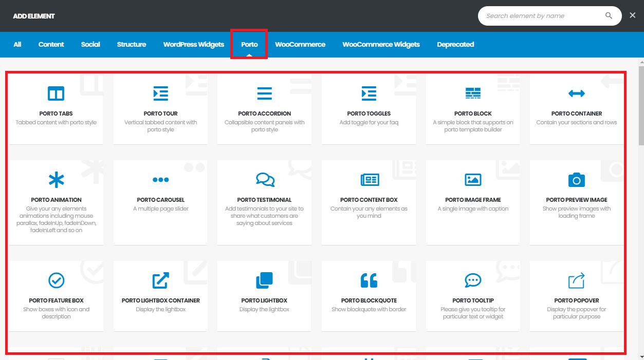The height and width of the screenshot is (360, 644).
Task: Pick the Porto Toggles icon
Action: (369, 93)
